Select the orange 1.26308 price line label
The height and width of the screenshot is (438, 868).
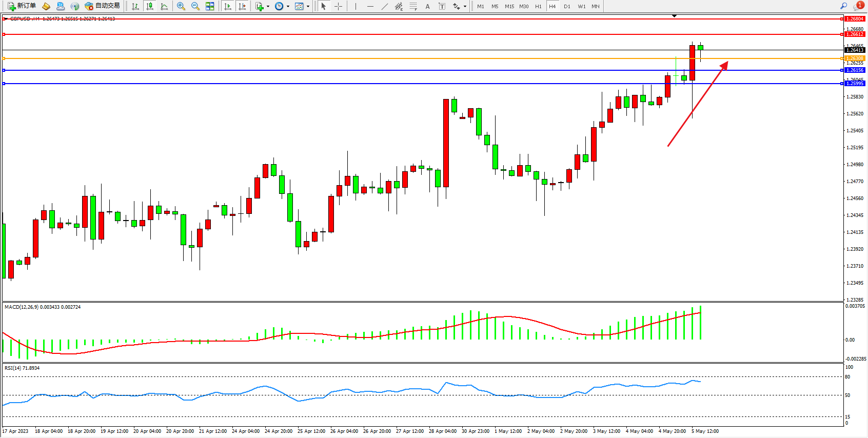point(855,58)
